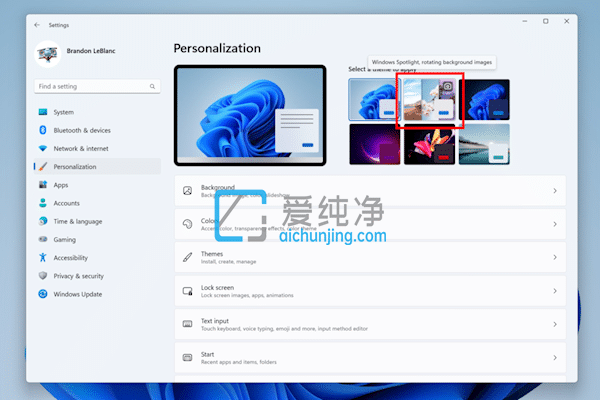600x400 pixels.
Task: Select the light blue bloom theme
Action: click(374, 100)
